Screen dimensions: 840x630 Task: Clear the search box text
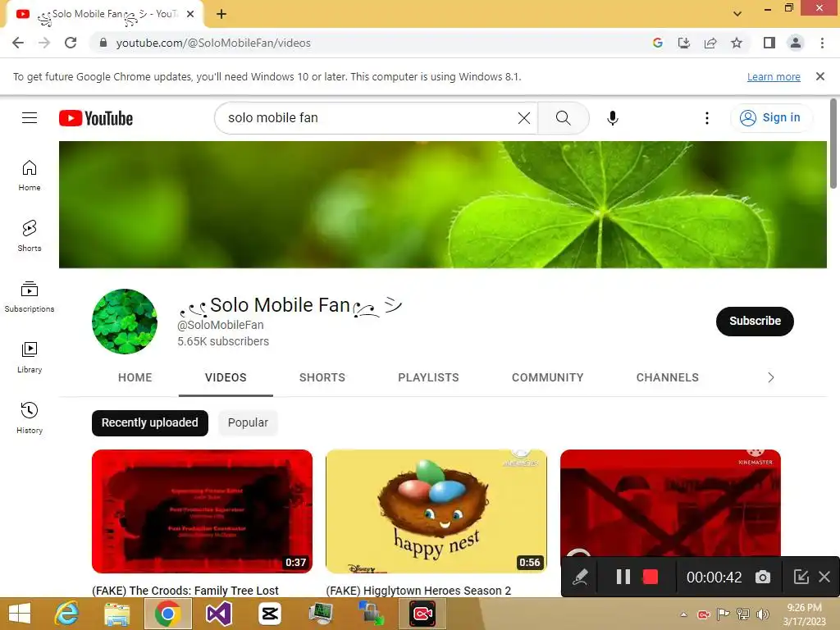click(524, 118)
